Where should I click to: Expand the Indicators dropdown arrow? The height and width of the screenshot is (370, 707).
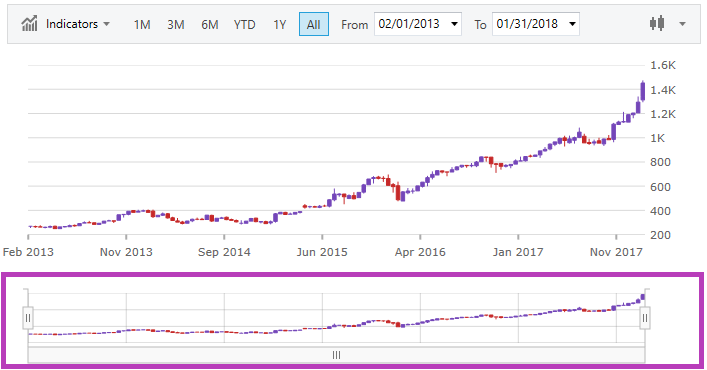106,24
